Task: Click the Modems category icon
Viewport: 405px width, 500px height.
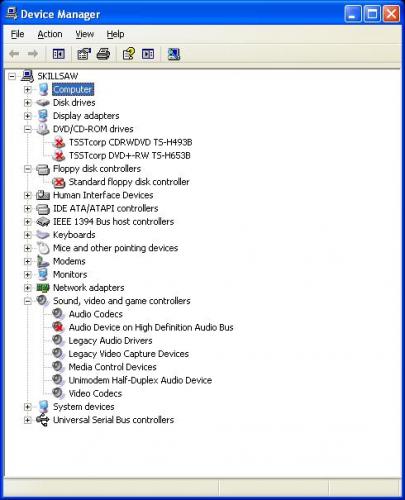Action: (43, 261)
